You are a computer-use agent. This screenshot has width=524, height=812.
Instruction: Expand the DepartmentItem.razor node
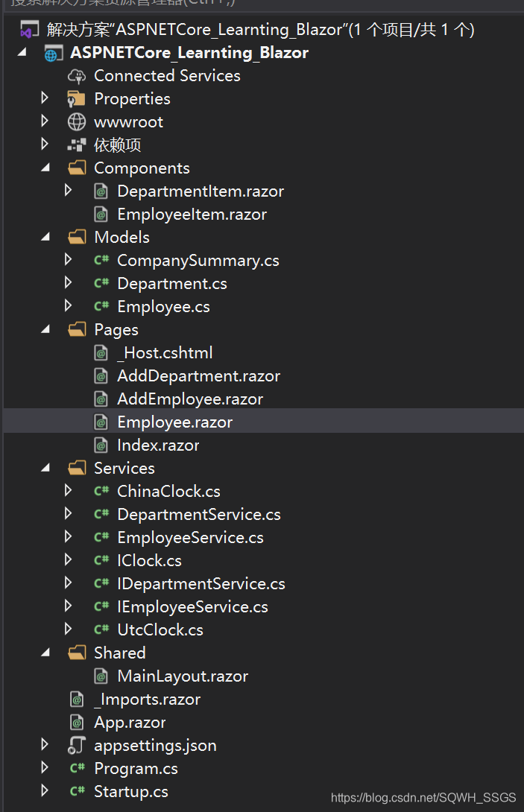tap(68, 191)
